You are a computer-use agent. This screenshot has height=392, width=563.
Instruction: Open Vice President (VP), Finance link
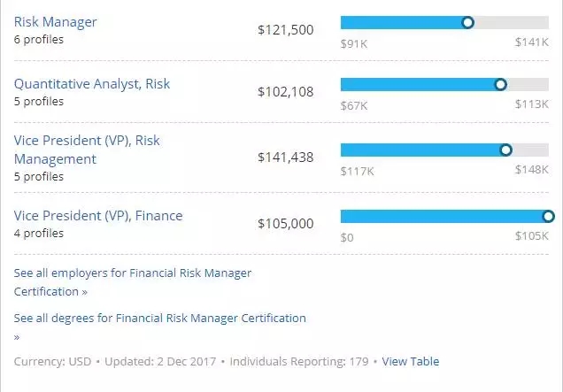tap(98, 216)
